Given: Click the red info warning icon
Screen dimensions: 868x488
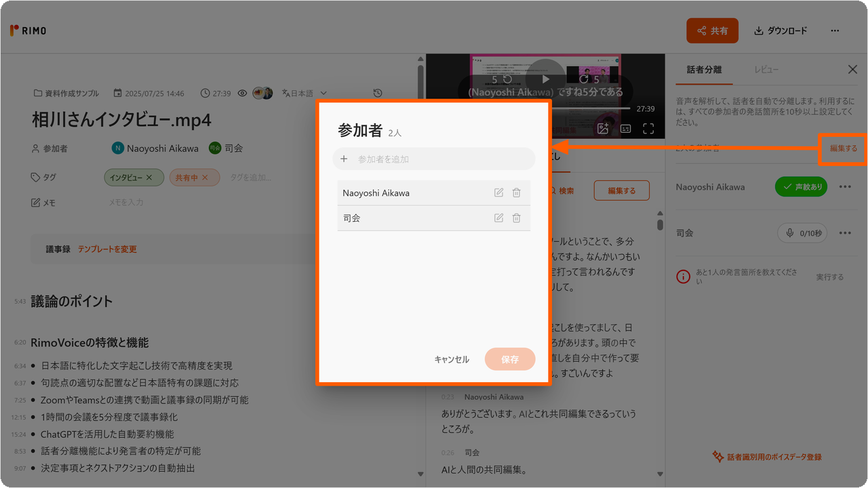Looking at the screenshot, I should (684, 277).
